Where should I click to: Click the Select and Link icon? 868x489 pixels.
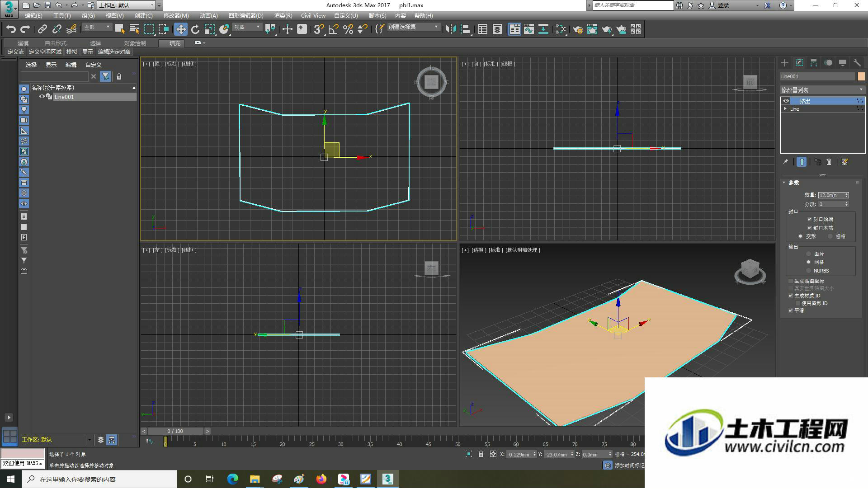pyautogui.click(x=42, y=29)
